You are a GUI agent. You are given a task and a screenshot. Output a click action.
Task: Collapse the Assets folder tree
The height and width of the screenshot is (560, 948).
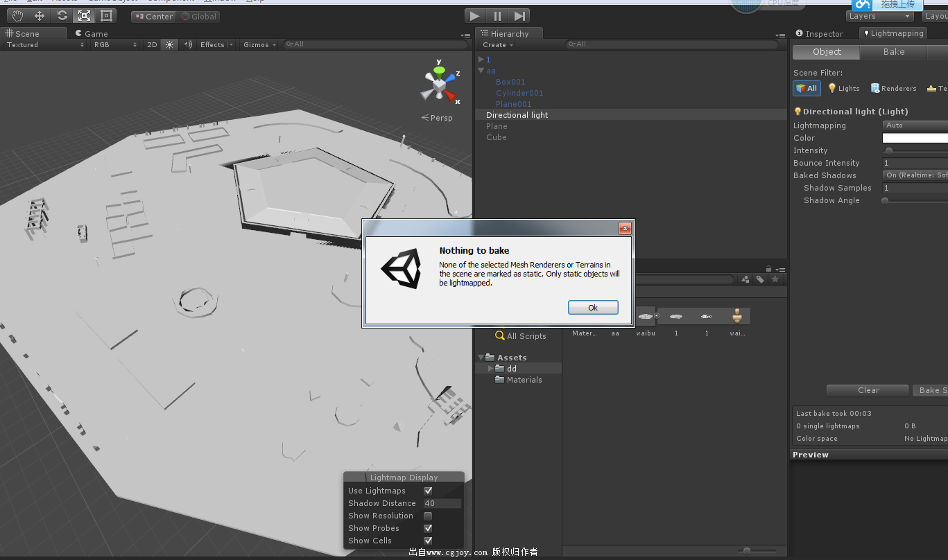[x=481, y=358]
